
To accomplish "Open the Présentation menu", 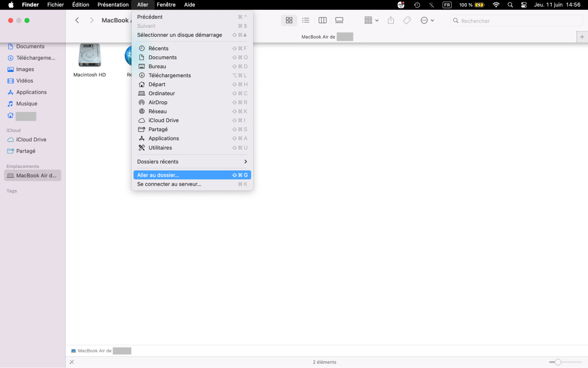I will click(113, 5).
